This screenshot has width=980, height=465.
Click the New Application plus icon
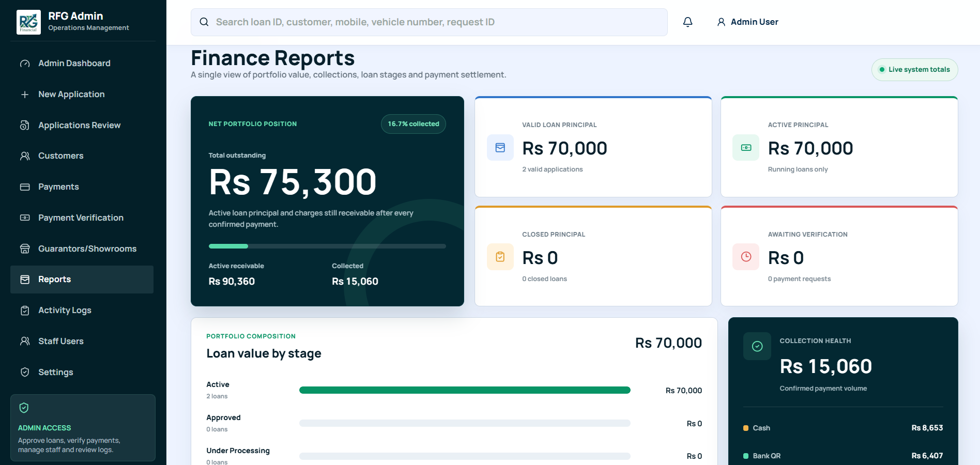[25, 95]
